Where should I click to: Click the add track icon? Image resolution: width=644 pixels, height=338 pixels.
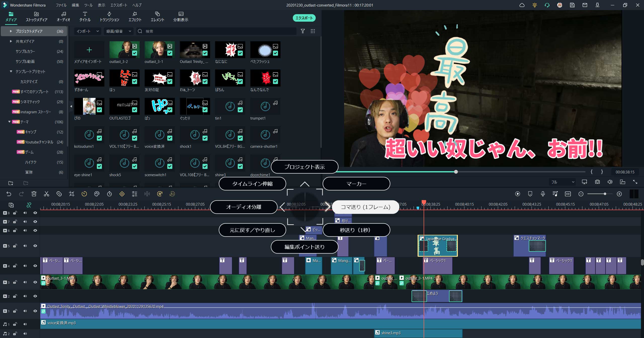click(x=11, y=205)
